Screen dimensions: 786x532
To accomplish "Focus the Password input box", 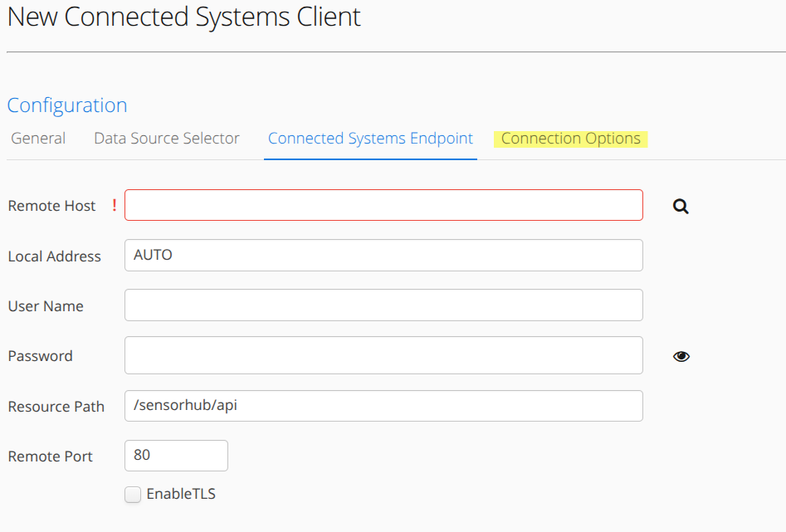I will [383, 355].
